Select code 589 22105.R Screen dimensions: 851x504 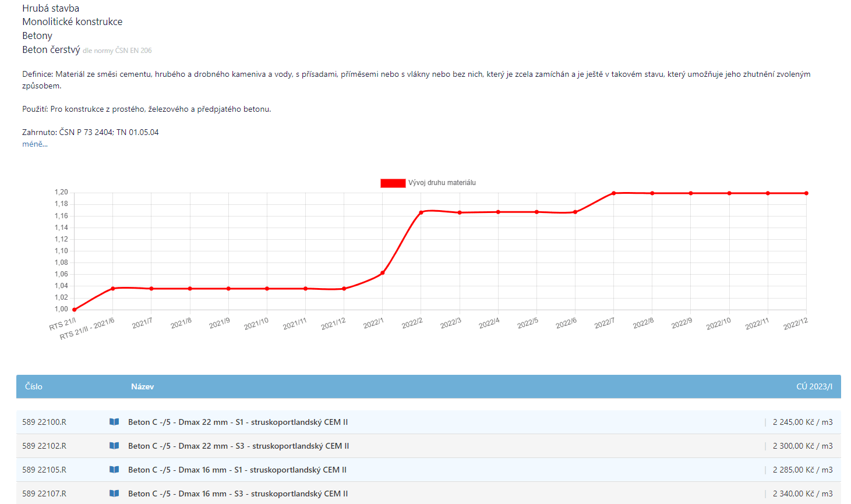coord(44,470)
